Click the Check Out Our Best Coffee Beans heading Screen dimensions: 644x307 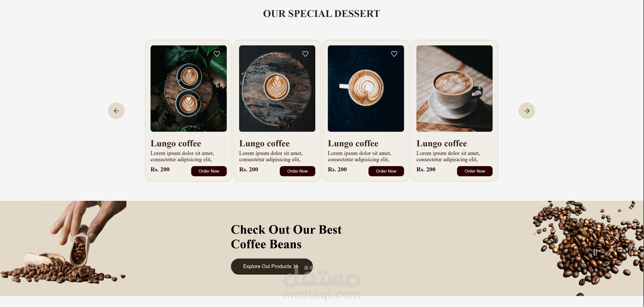click(x=286, y=237)
